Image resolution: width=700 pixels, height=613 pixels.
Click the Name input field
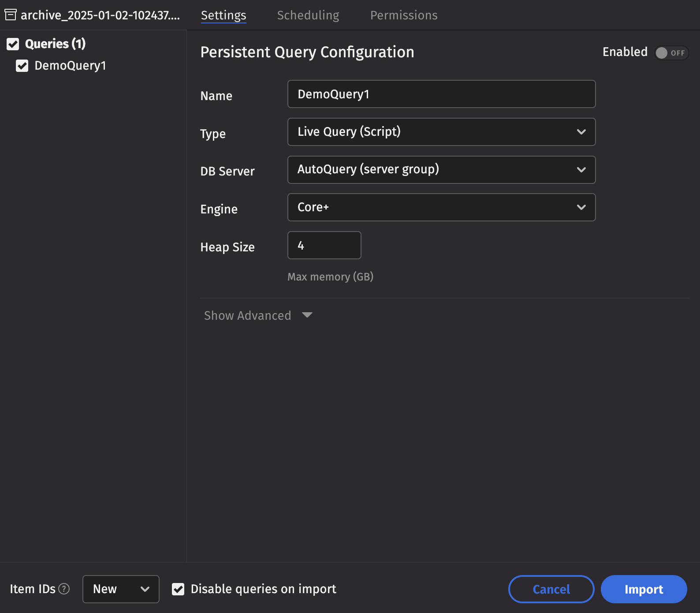pos(441,94)
